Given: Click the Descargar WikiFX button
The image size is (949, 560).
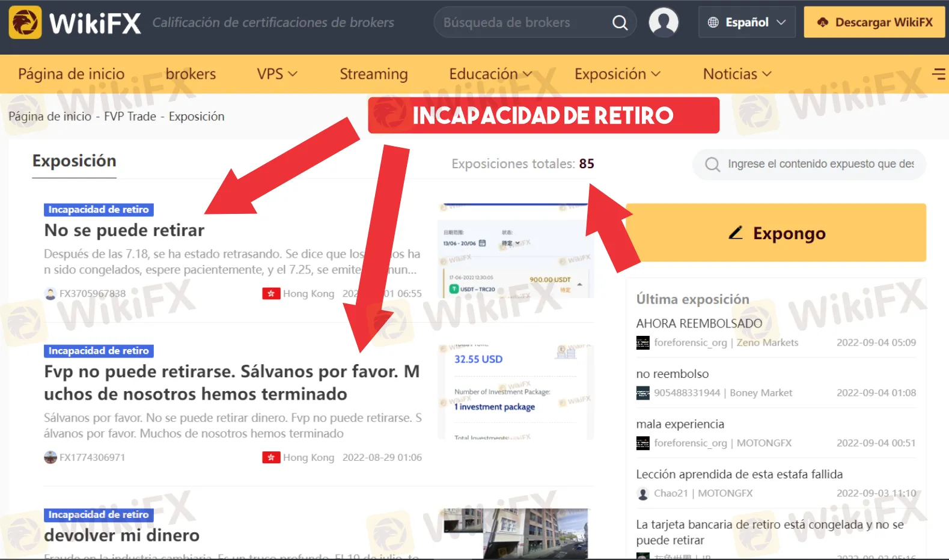Looking at the screenshot, I should [x=874, y=22].
